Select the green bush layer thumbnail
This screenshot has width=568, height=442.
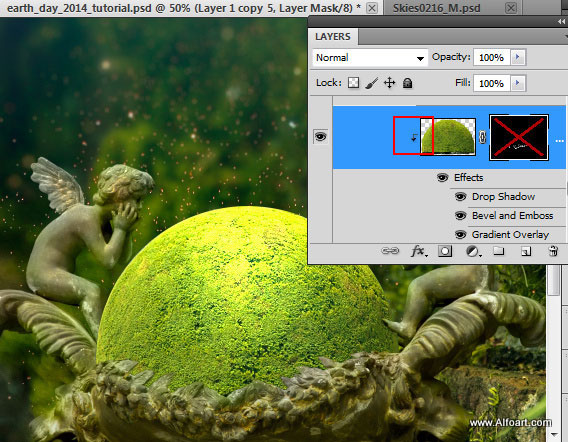[x=448, y=137]
